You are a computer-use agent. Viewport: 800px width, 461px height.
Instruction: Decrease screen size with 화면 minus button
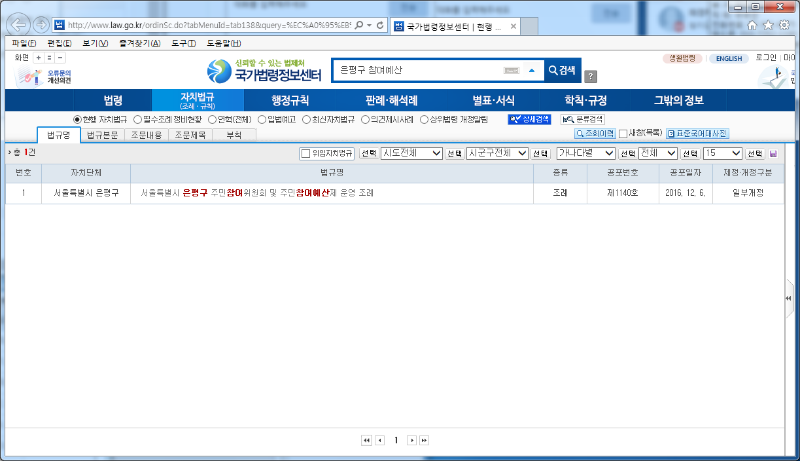click(x=60, y=58)
